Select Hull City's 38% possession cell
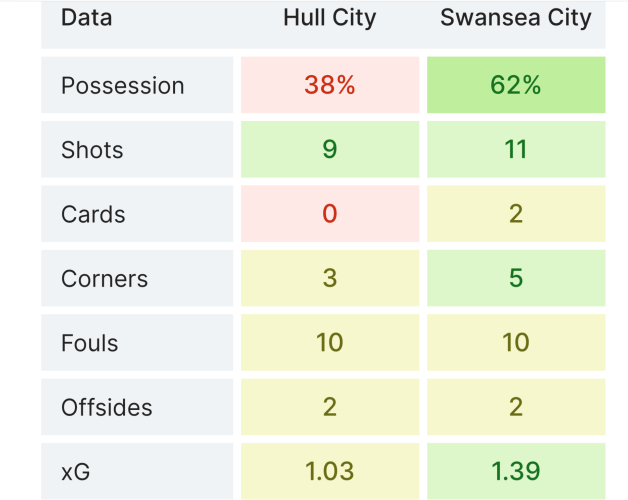This screenshot has height=500, width=628. tap(330, 85)
